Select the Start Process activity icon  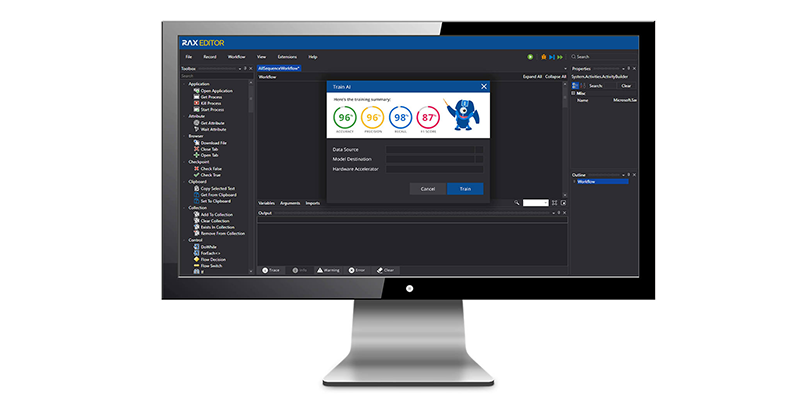pyautogui.click(x=196, y=109)
